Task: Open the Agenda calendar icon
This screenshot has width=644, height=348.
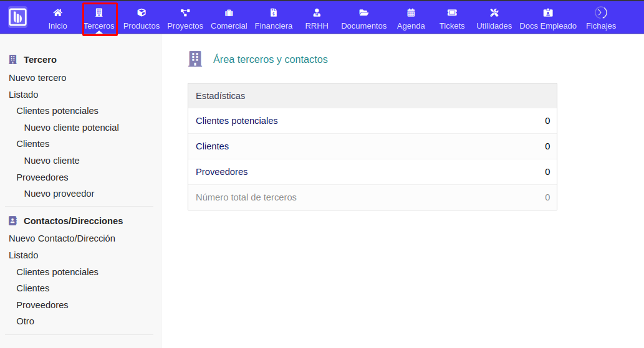Action: pyautogui.click(x=411, y=12)
